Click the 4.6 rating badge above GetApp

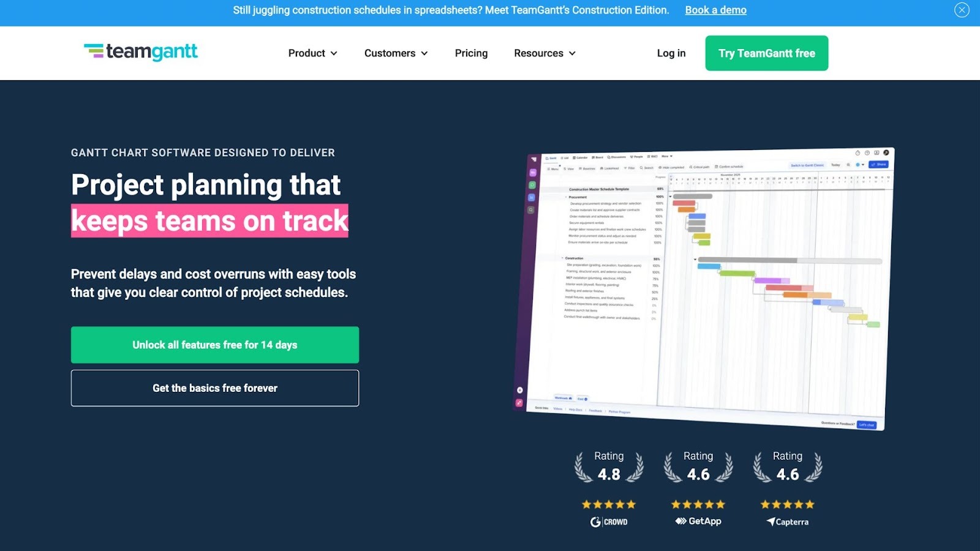[698, 467]
